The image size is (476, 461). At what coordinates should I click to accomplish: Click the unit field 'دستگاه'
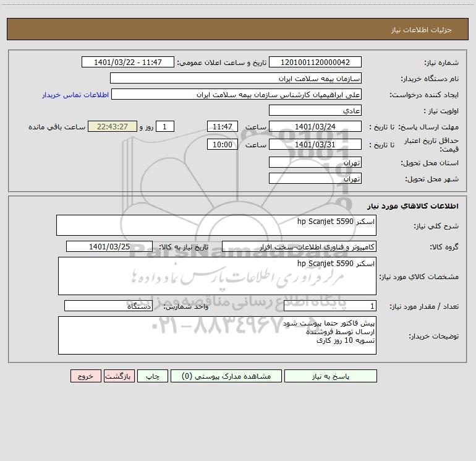click(x=108, y=306)
